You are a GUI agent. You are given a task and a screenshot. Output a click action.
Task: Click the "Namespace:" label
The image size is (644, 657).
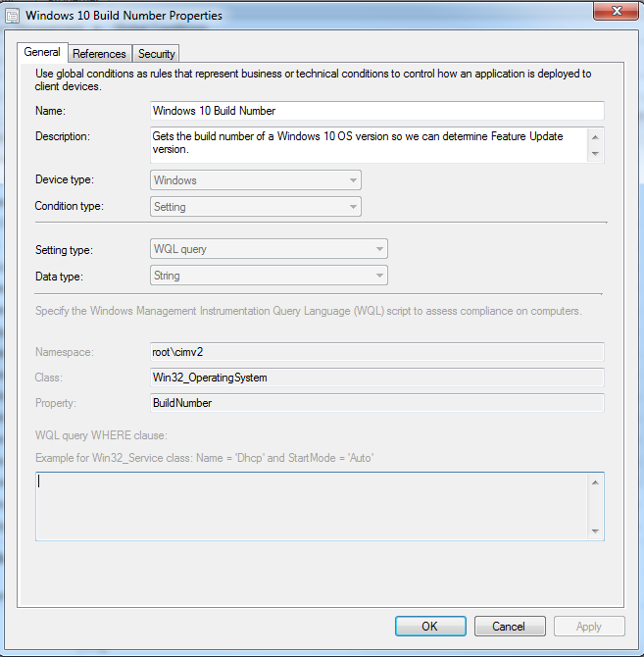pos(65,352)
